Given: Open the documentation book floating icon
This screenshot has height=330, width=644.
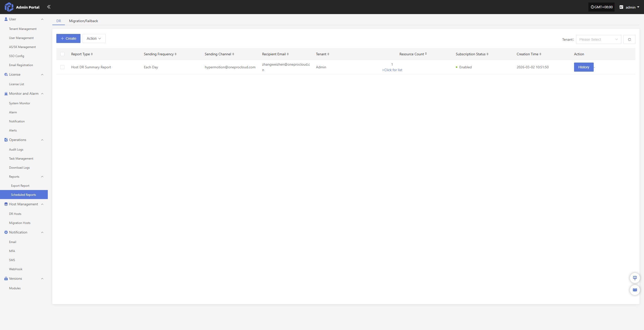Looking at the screenshot, I should 635,290.
